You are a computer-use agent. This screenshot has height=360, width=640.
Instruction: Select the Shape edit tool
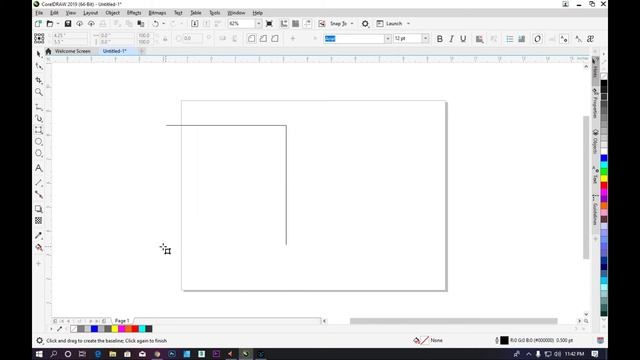[x=39, y=67]
